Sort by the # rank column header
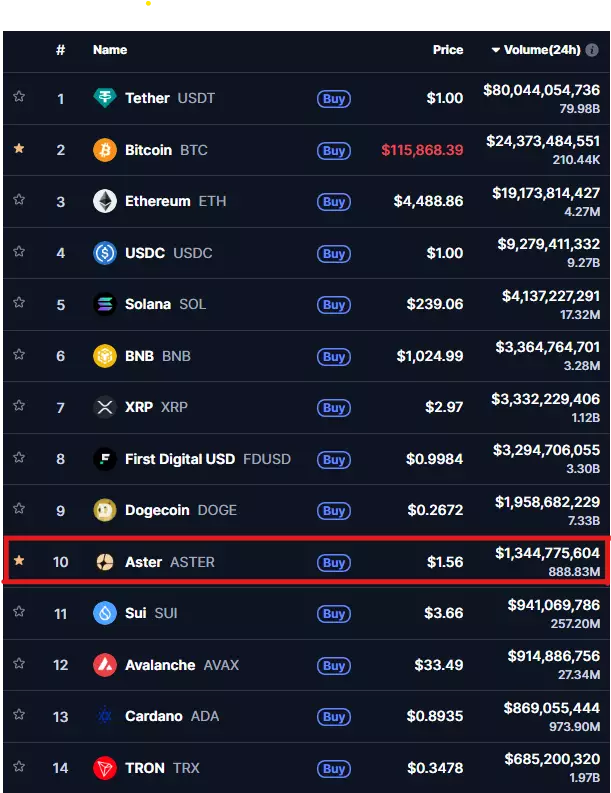 (60, 50)
